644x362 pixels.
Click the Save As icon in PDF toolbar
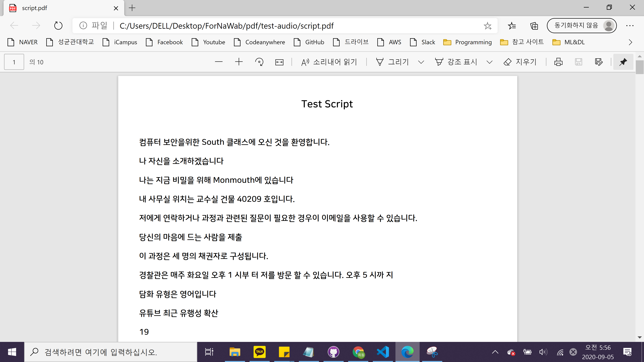coord(599,62)
